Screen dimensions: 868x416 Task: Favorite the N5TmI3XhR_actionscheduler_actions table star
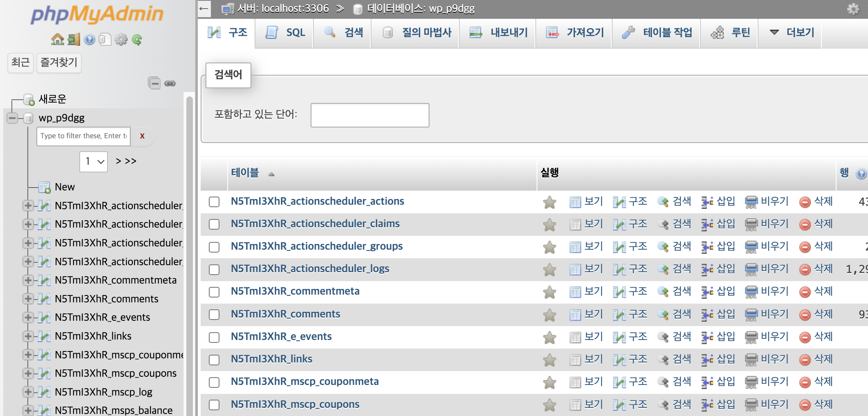pyautogui.click(x=550, y=202)
